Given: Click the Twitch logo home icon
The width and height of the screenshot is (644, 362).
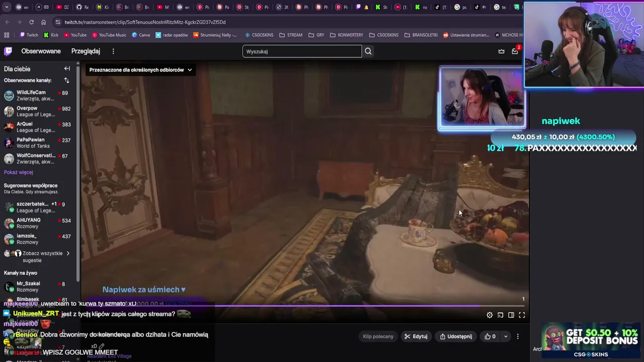Looking at the screenshot, I should 8,51.
